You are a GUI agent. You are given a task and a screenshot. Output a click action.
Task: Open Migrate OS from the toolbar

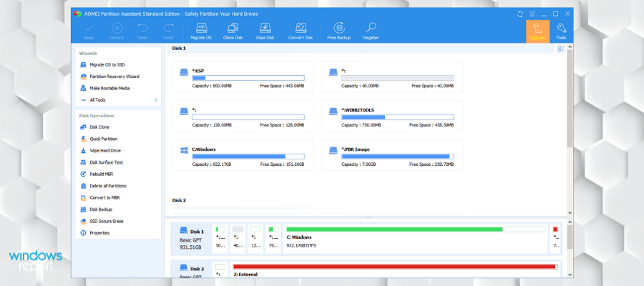201,31
